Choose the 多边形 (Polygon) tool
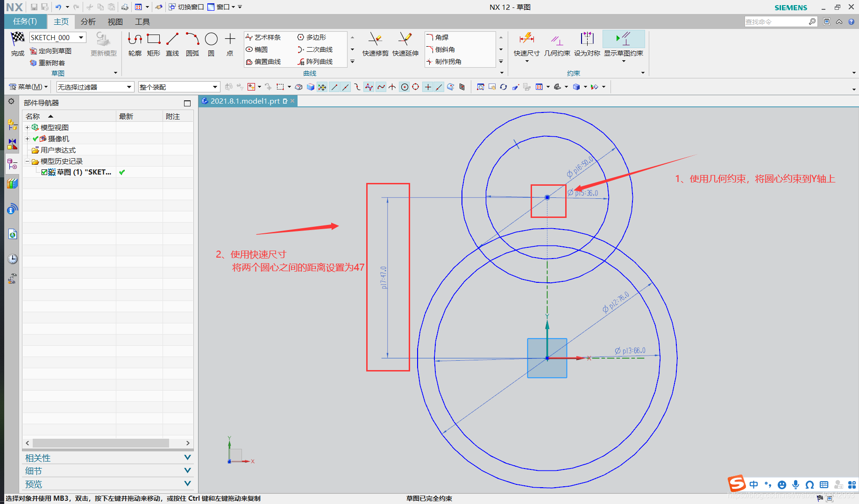 tap(312, 37)
